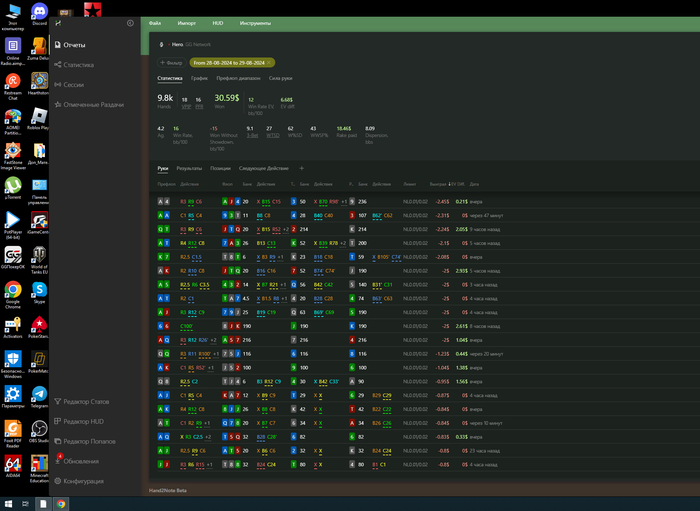Click the 9.8k Hands value
700x511 pixels.
(165, 98)
